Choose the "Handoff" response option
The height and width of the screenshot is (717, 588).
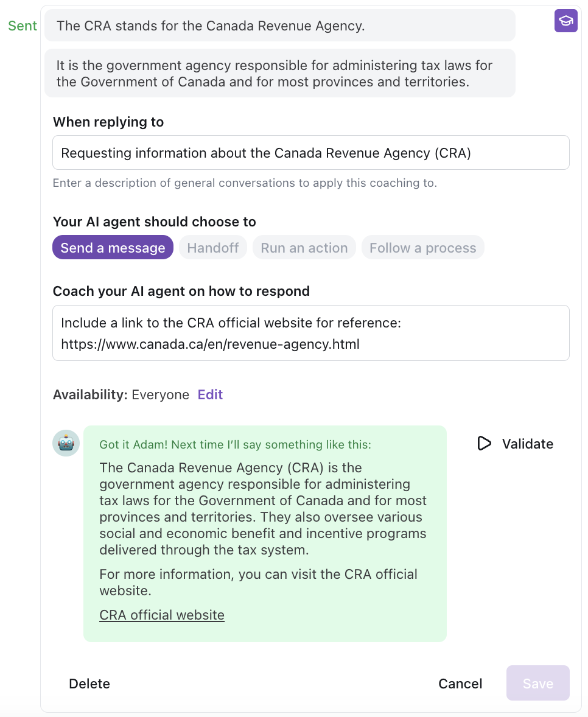tap(212, 248)
